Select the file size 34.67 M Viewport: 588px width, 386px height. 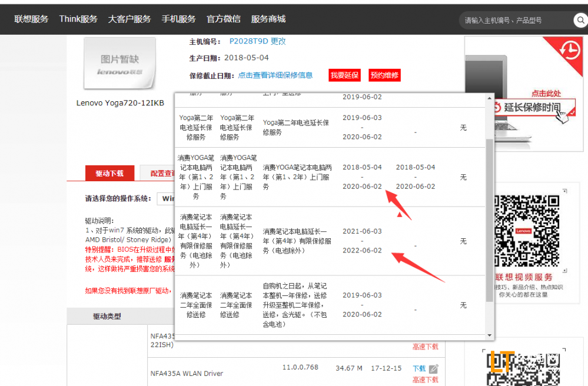349,368
